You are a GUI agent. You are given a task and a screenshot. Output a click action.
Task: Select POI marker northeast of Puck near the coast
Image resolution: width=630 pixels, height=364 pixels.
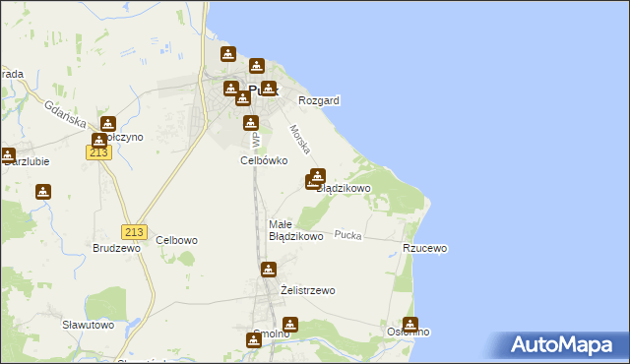pos(257,66)
